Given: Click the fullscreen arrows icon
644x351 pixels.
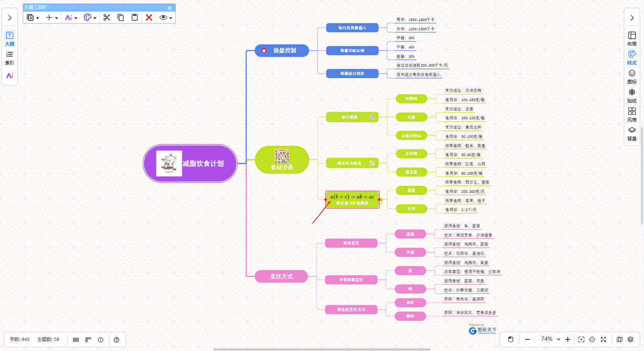Looking at the screenshot, I should [603, 339].
